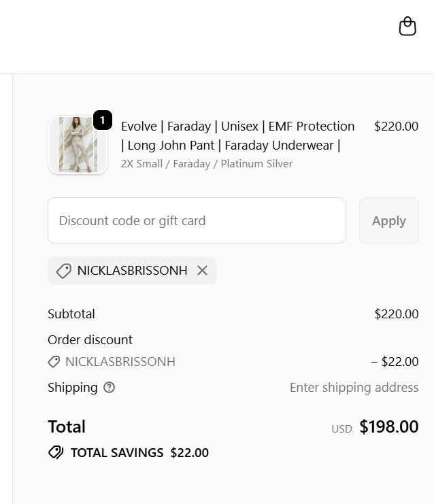Remove the NICKLASBRISSONH discount code chip
Image resolution: width=434 pixels, height=504 pixels.
[202, 271]
